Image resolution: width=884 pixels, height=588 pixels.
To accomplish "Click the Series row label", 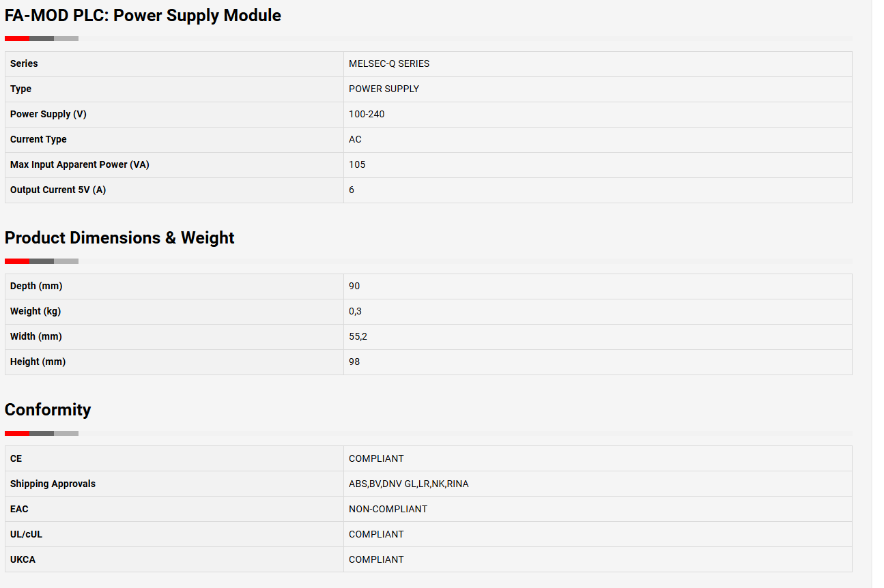I will click(24, 63).
